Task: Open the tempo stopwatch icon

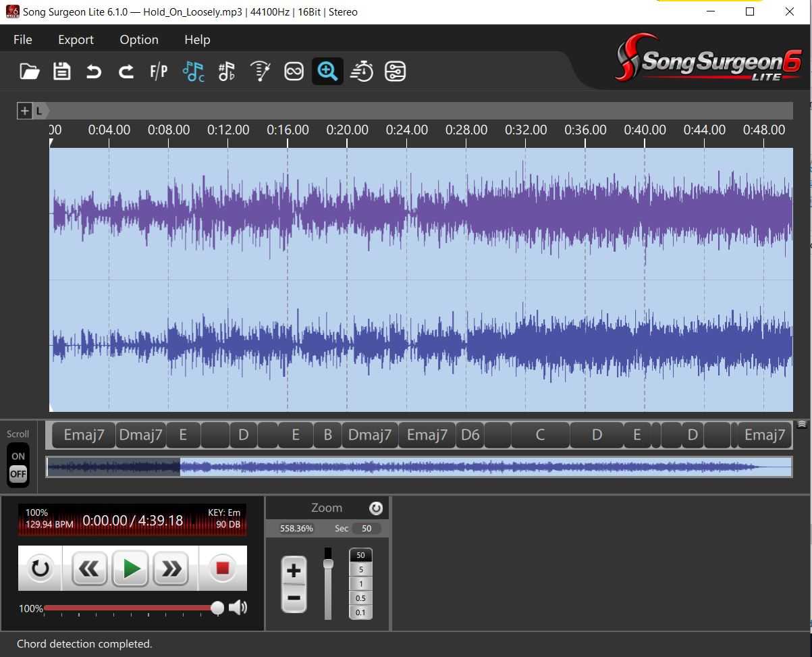Action: [x=362, y=71]
